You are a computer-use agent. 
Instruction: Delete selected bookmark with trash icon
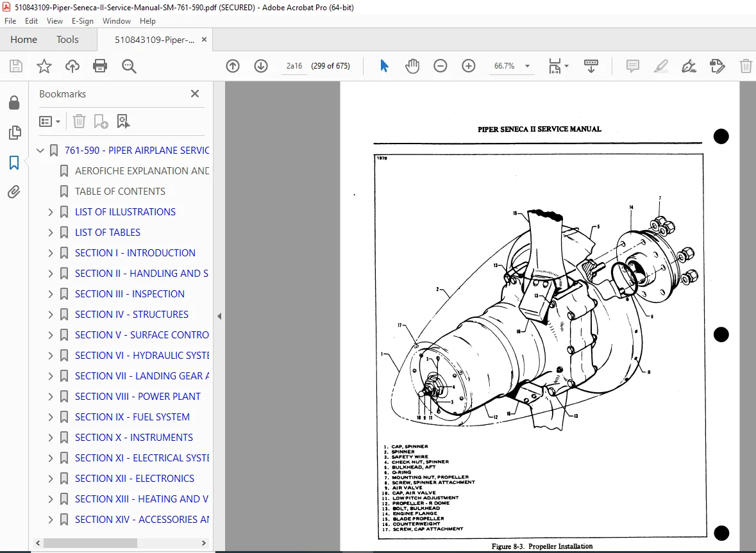pos(79,121)
